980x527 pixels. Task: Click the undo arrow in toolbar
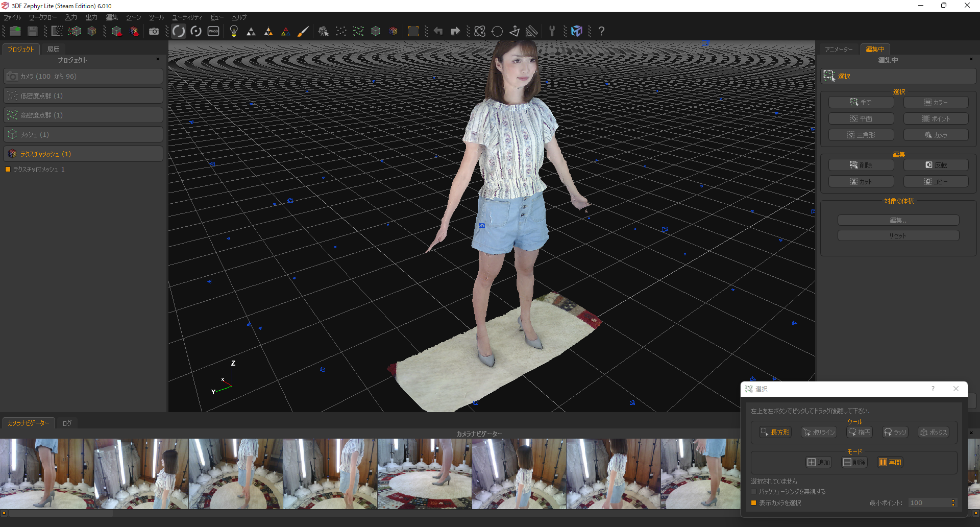(438, 32)
